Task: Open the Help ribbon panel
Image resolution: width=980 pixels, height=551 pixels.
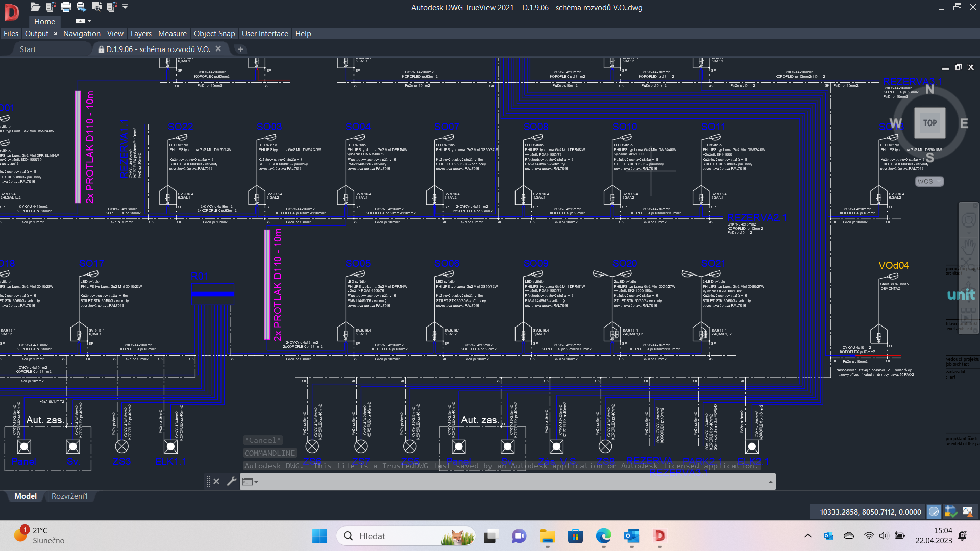Action: click(303, 34)
